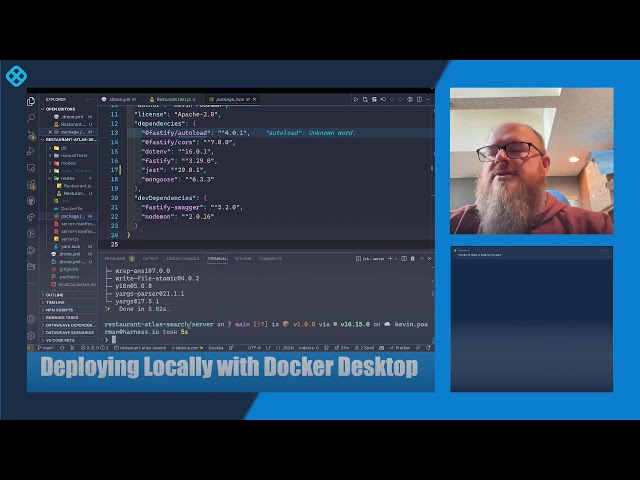Open the .drone.yml editor tab

pos(119,99)
